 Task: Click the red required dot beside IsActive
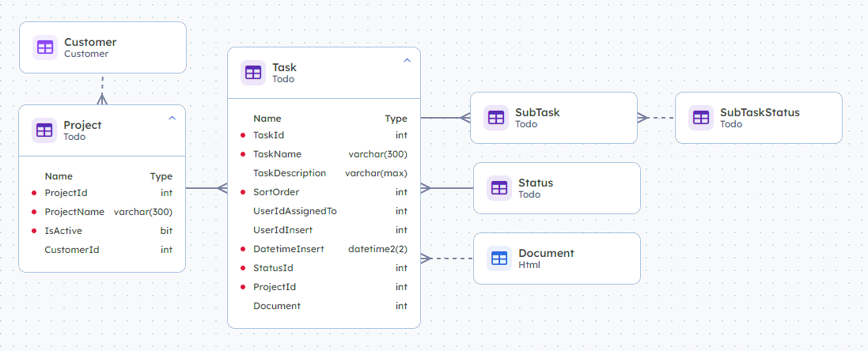[34, 231]
